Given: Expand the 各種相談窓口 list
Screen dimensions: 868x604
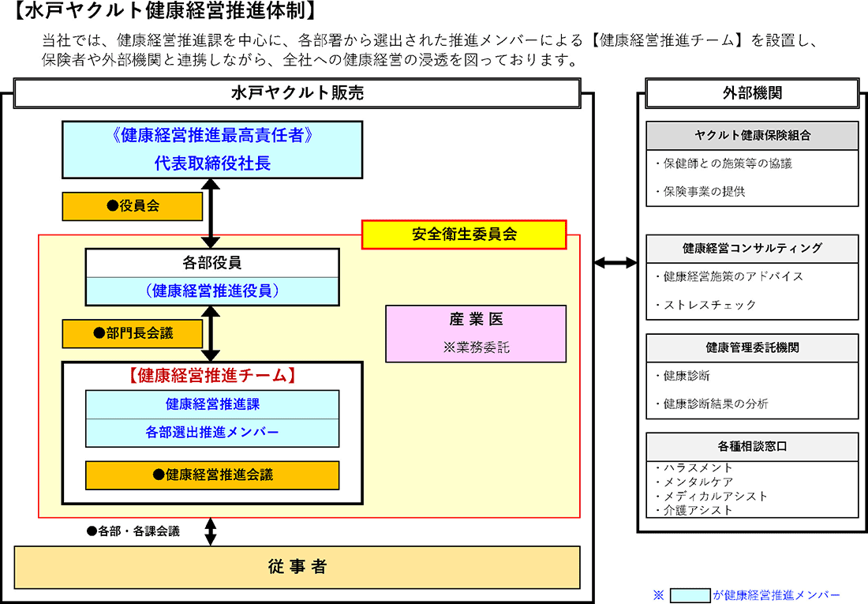Looking at the screenshot, I should (x=751, y=446).
